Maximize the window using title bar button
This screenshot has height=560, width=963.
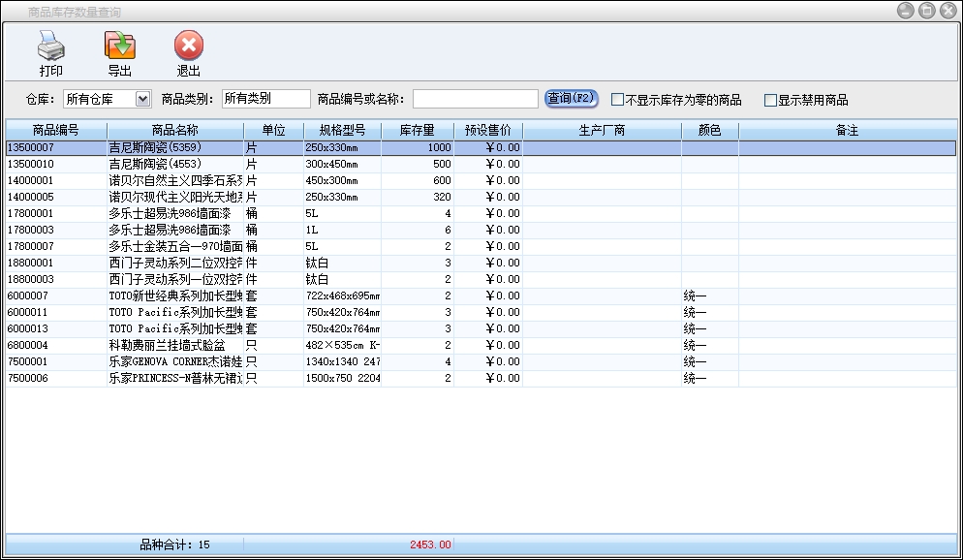coord(926,11)
